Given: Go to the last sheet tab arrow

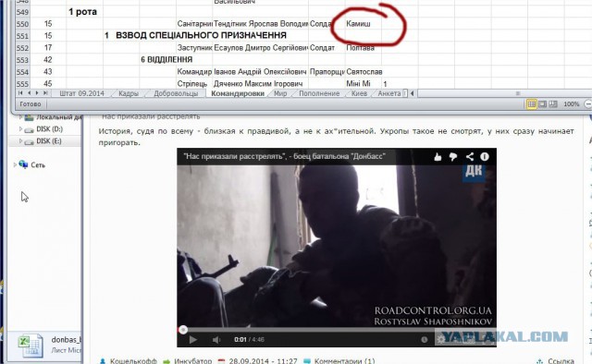Looking at the screenshot, I should pos(45,93).
